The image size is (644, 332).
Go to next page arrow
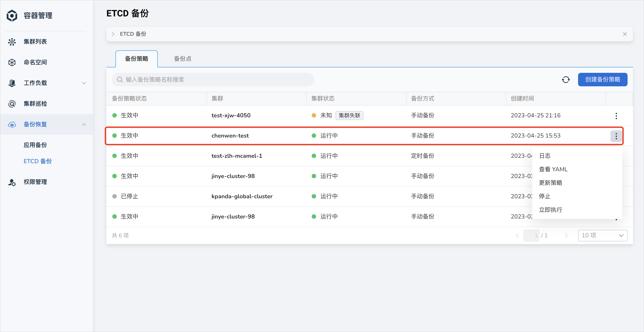click(566, 235)
